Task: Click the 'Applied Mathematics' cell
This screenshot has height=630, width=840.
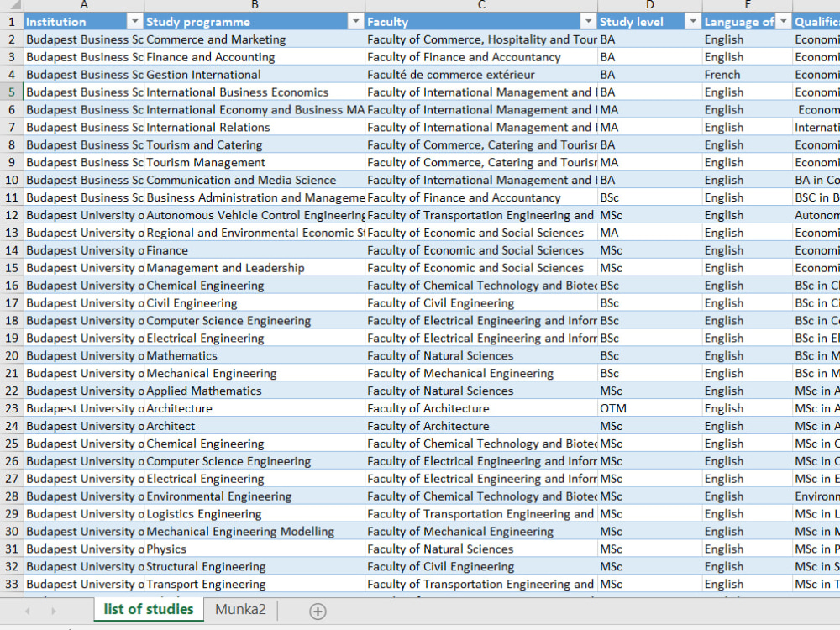Action: [255, 391]
